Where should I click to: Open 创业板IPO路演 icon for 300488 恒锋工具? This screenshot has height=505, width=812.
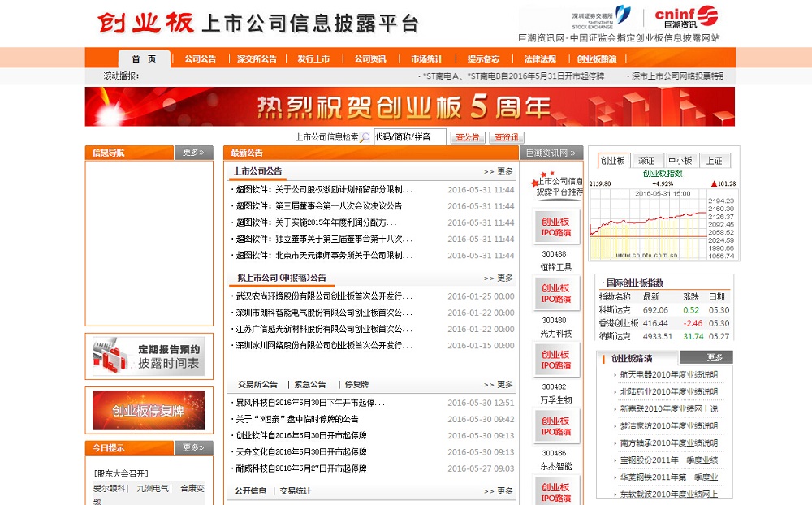point(555,227)
